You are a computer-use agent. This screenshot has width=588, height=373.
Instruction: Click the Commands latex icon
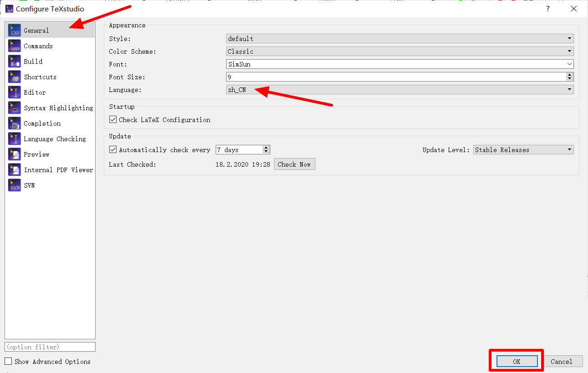pos(15,46)
